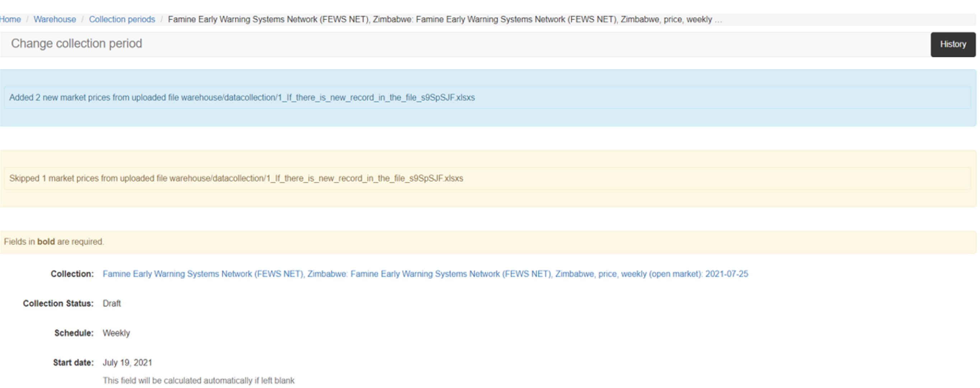Screen dimensions: 980x388
Task: Click the 'Collection:' field label
Action: (x=72, y=274)
